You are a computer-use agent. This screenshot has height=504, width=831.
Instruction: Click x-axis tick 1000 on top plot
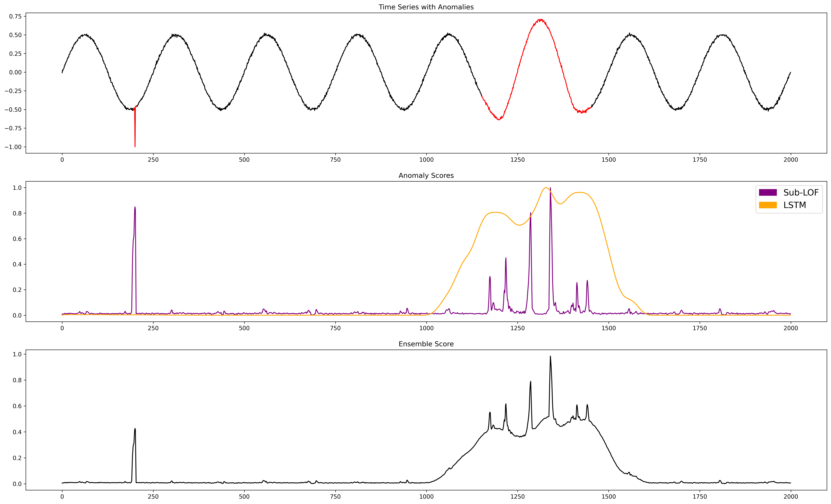coord(426,160)
